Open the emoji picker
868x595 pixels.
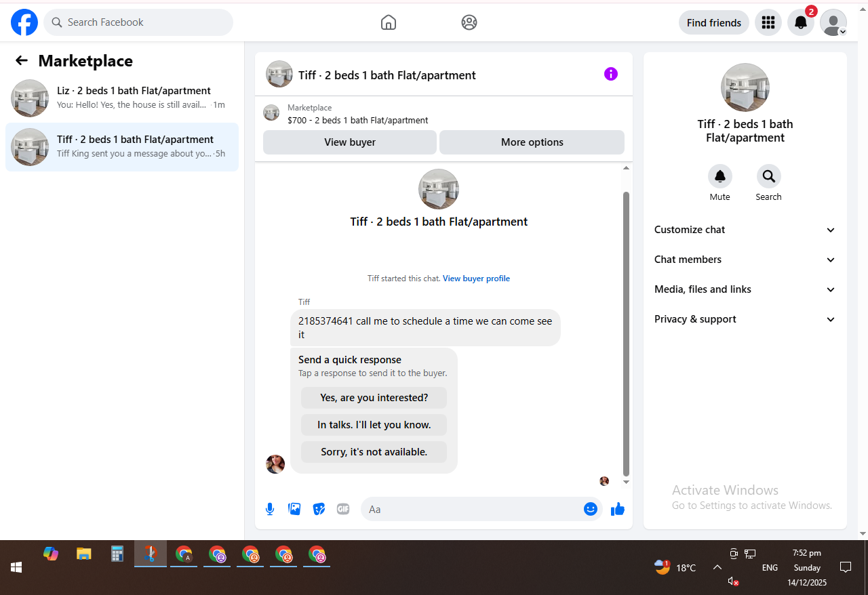pos(591,509)
